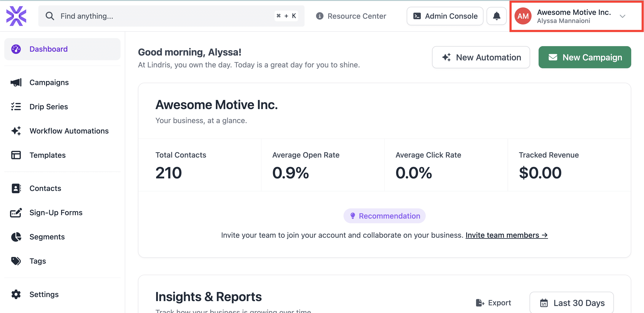Click the Settings gear icon
The height and width of the screenshot is (313, 644).
point(16,294)
